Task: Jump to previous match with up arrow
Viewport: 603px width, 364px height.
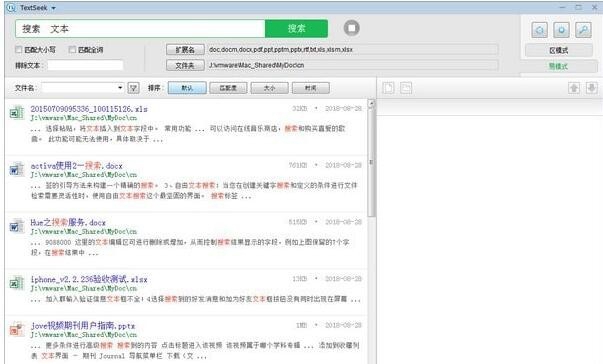Action: pyautogui.click(x=574, y=88)
